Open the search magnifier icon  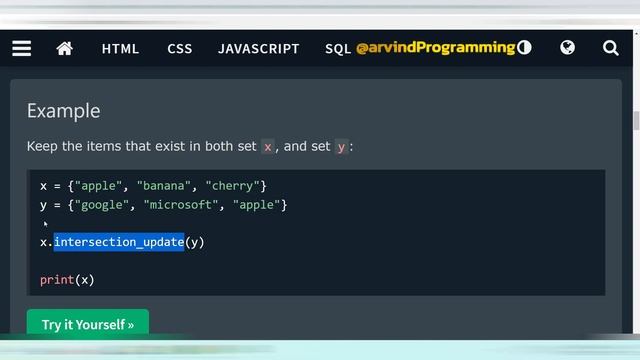pos(611,48)
